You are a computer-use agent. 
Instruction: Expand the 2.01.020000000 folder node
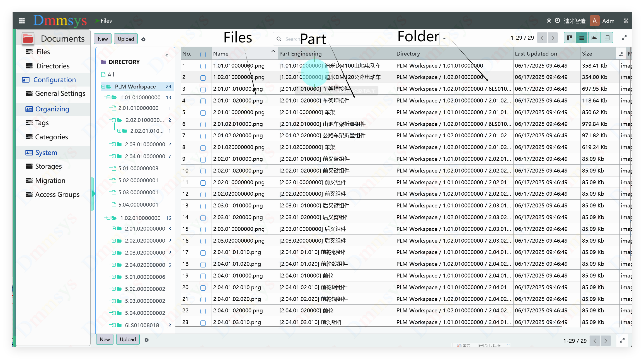click(x=113, y=229)
